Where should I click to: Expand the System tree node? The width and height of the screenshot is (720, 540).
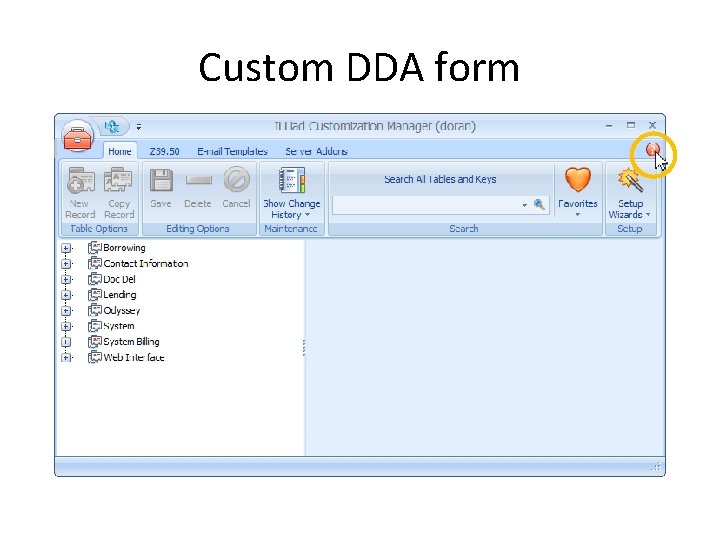(x=66, y=326)
